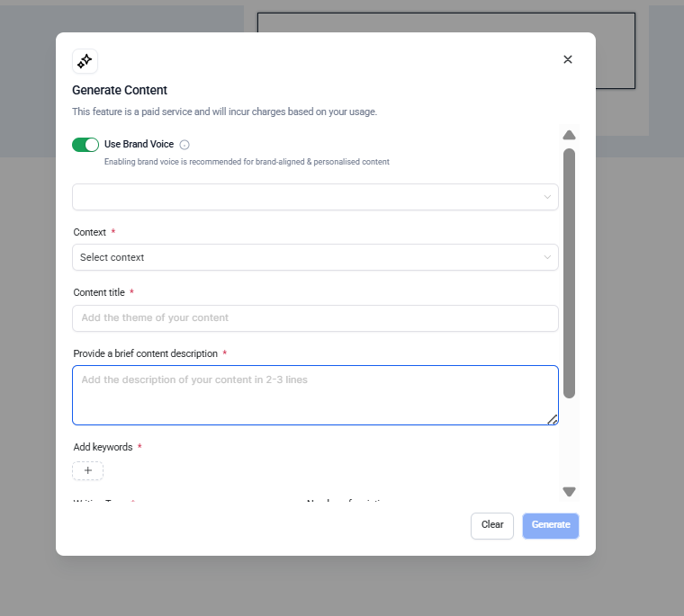The image size is (684, 616).
Task: Disable the Use Brand Voice switch
Action: tap(85, 145)
